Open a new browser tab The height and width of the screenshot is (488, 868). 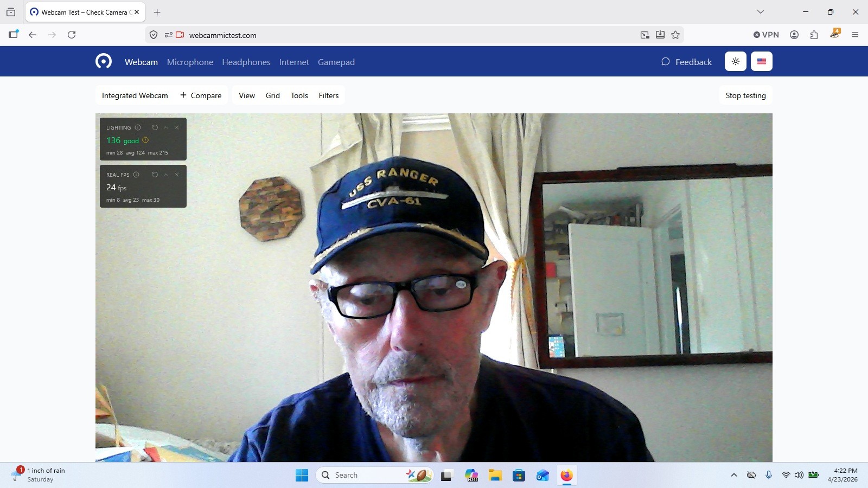[x=157, y=12]
